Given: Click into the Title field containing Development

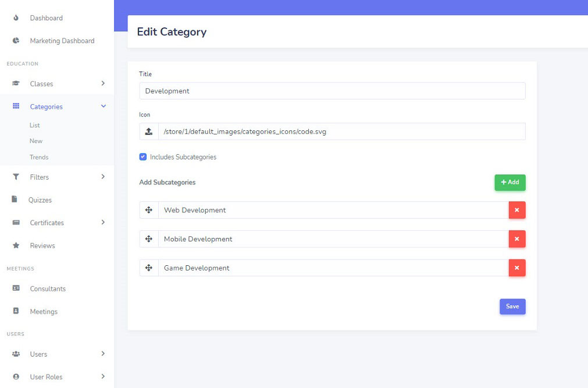Looking at the screenshot, I should (x=332, y=91).
